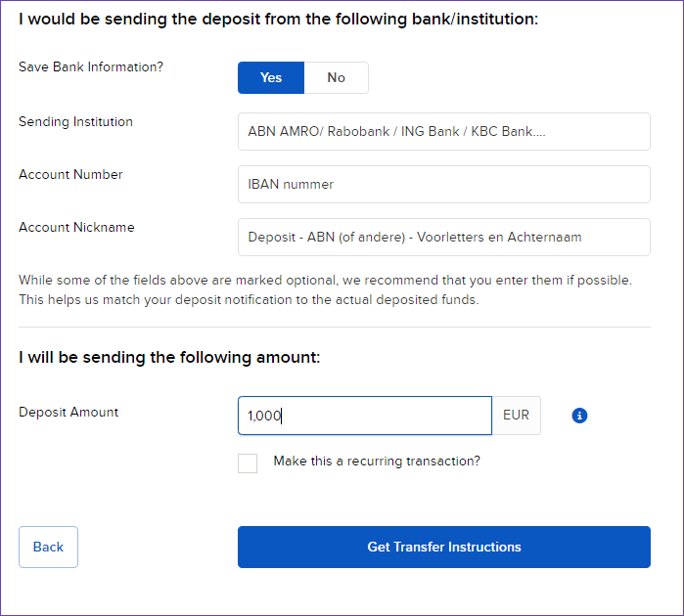Click the 'I will be sending the following amount' heading
Viewport: 684px width, 616px height.
(169, 358)
